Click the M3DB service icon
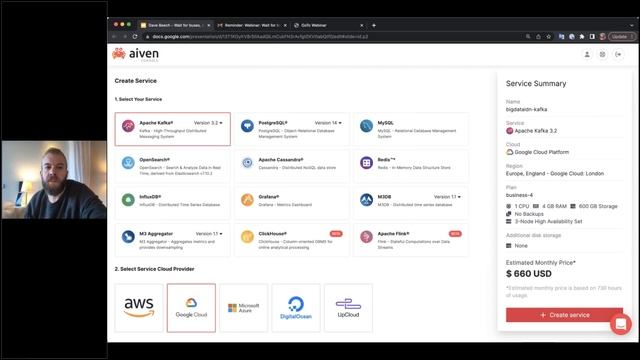Screen dimensions: 640x360 (x=366, y=200)
